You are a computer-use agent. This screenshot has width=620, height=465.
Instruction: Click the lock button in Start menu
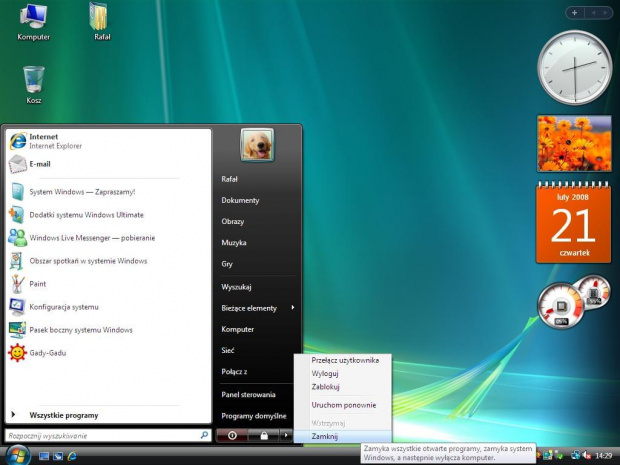(x=264, y=435)
